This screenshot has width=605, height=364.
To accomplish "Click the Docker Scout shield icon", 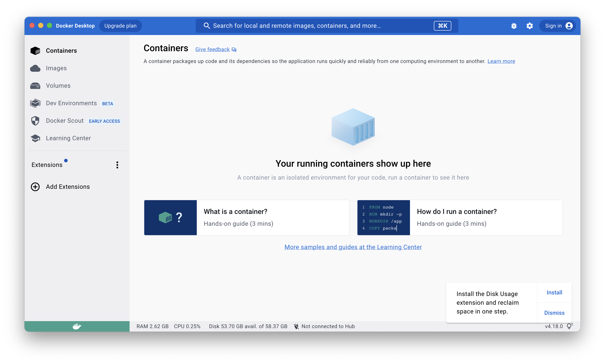I will click(x=35, y=121).
